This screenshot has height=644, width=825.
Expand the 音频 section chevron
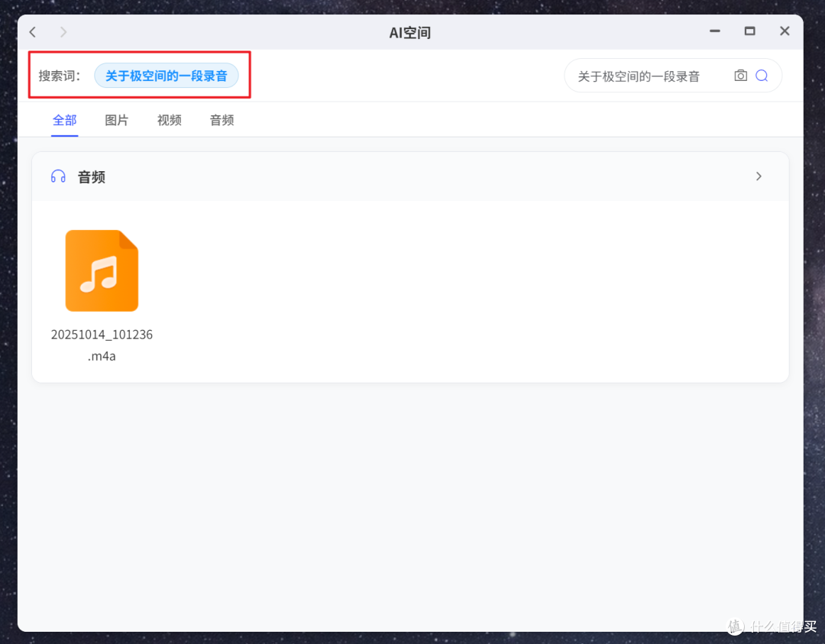pyautogui.click(x=759, y=176)
